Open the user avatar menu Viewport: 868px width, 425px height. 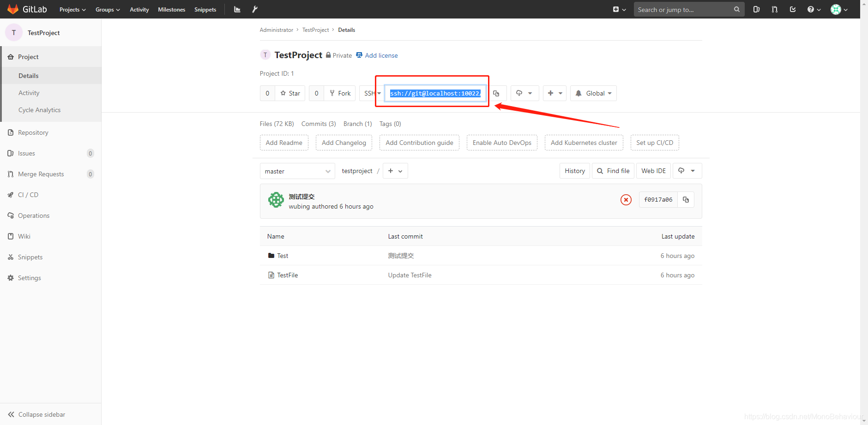pyautogui.click(x=839, y=9)
